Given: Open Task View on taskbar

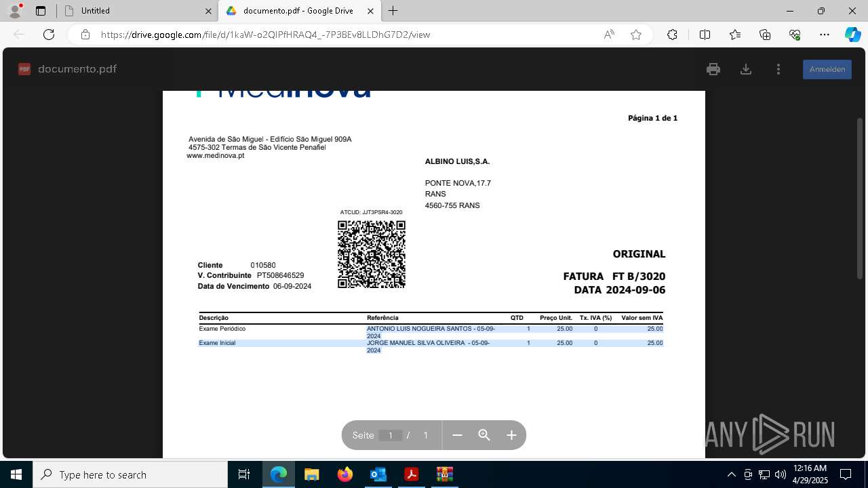Looking at the screenshot, I should coord(244,474).
